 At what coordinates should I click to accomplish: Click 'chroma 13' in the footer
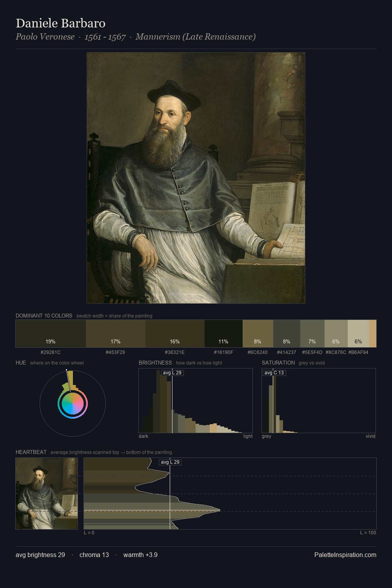94,555
